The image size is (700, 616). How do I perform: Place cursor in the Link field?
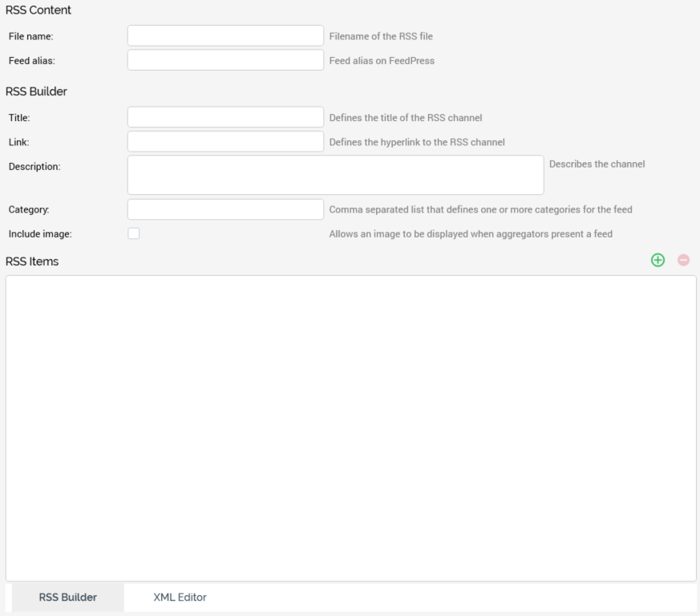click(225, 142)
